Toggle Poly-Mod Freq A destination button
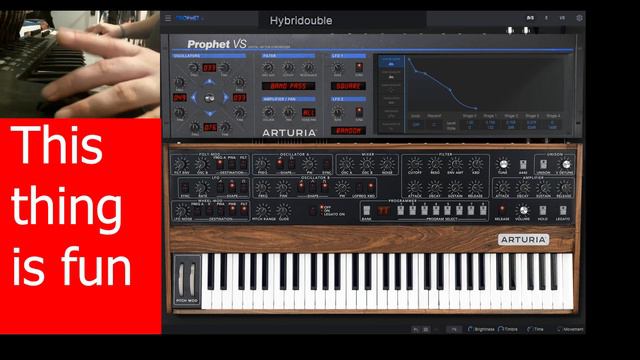This screenshot has height=360, width=640. [220, 164]
